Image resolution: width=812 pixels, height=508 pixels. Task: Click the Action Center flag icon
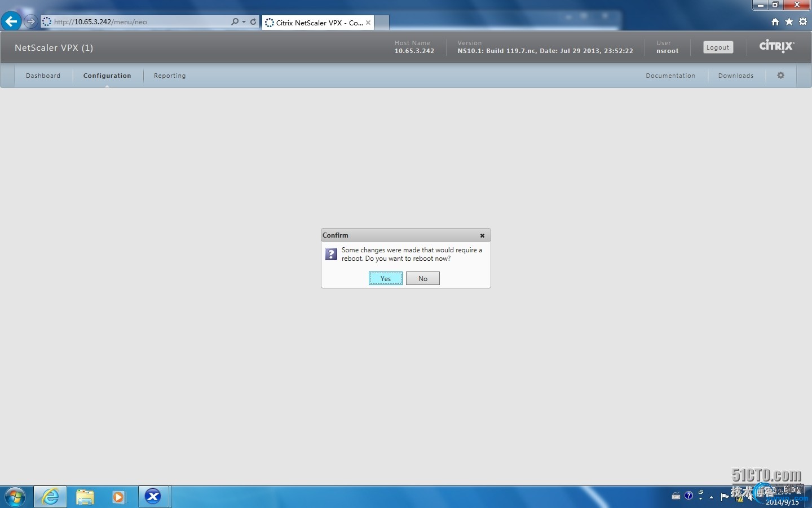point(725,497)
